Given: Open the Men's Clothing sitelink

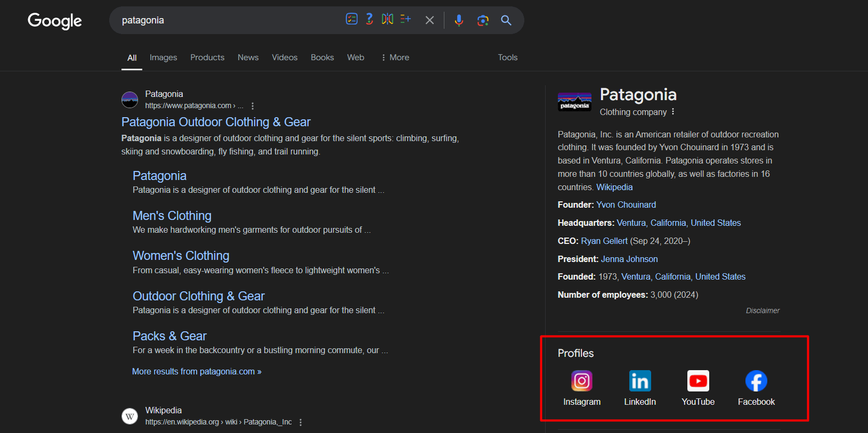Looking at the screenshot, I should (x=172, y=216).
